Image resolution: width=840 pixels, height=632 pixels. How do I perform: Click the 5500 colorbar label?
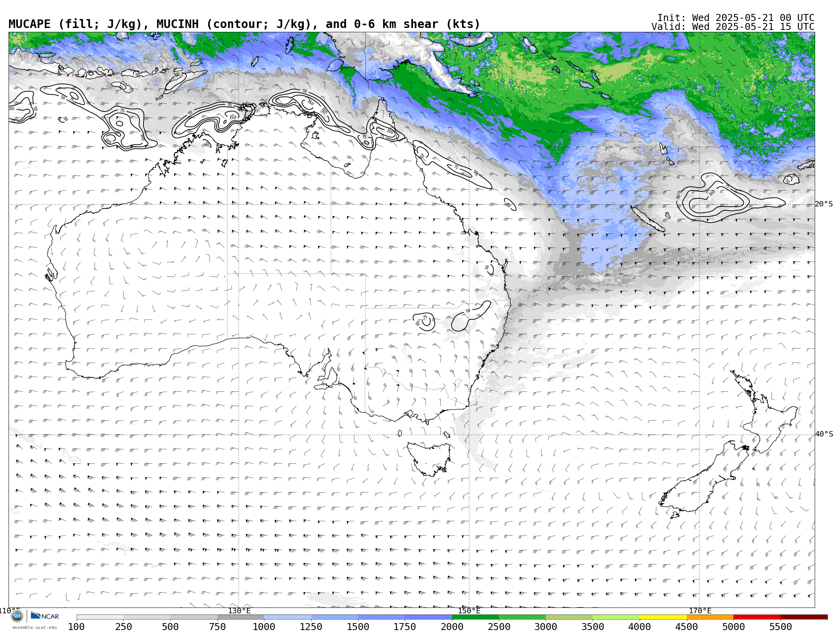pos(781,627)
